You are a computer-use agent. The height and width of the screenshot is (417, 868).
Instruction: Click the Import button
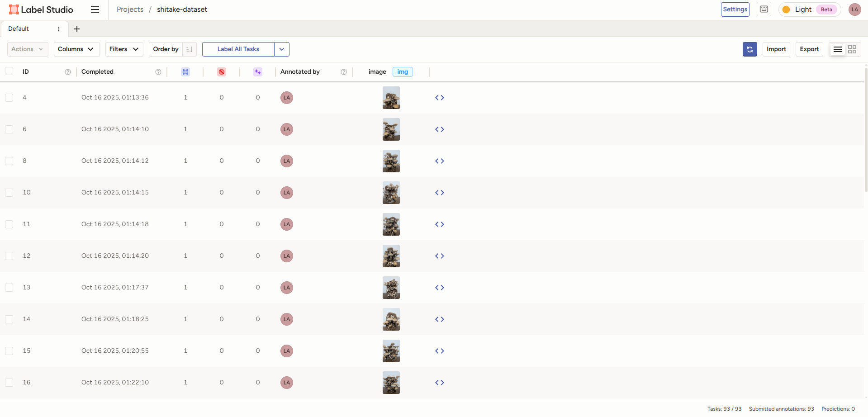(x=777, y=49)
